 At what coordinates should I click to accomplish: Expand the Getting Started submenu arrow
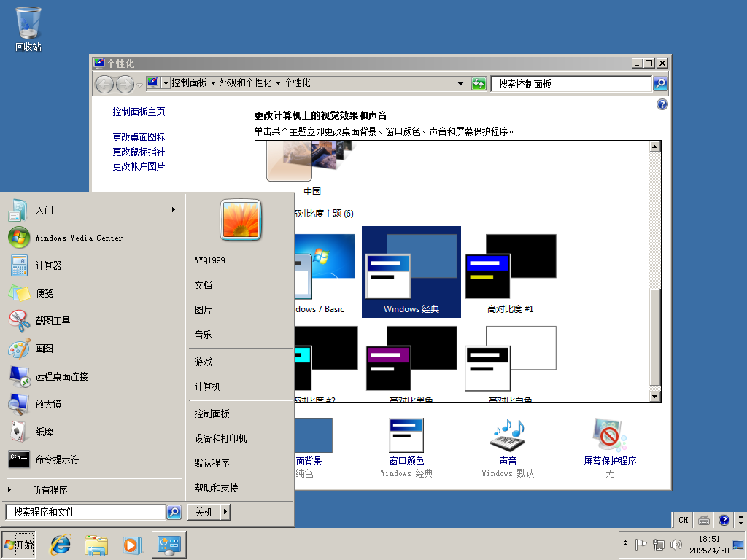174,209
